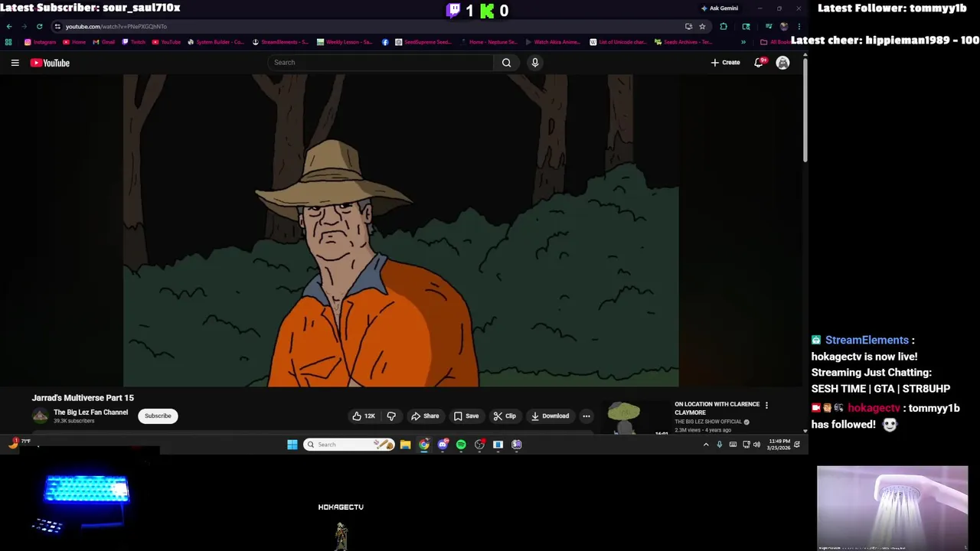Reload the YouTube page
This screenshot has width=980, height=551.
40,26
